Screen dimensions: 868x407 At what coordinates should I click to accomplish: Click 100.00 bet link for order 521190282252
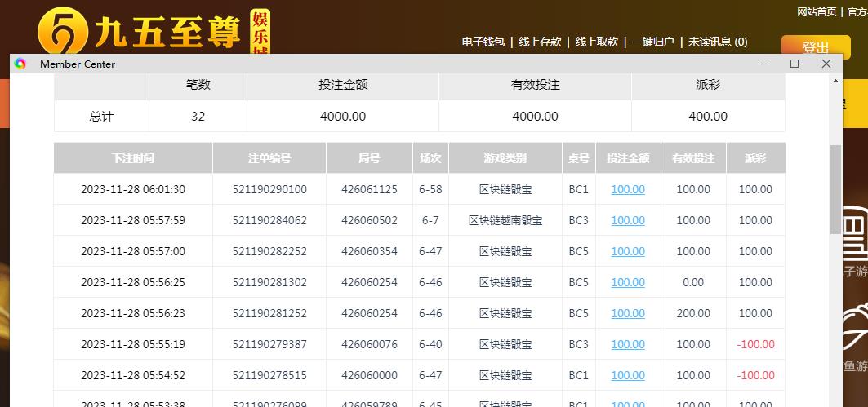coord(628,251)
